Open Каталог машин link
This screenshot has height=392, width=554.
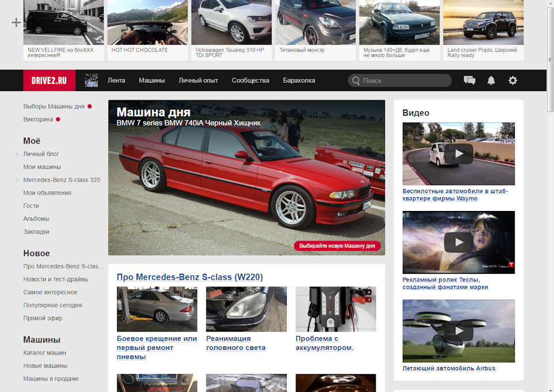44,353
